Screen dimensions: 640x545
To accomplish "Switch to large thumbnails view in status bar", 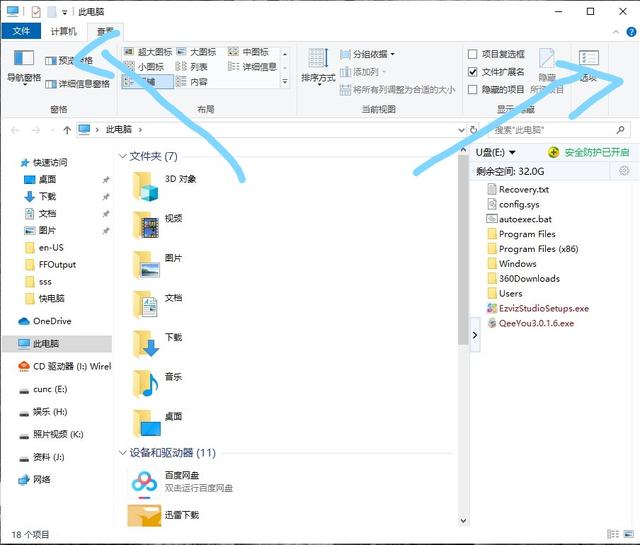I will (629, 534).
